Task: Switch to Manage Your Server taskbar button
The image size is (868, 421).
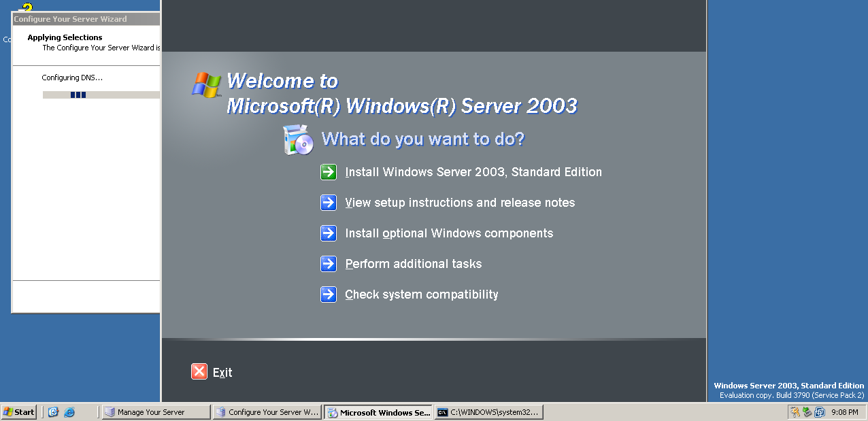Action: [156, 412]
